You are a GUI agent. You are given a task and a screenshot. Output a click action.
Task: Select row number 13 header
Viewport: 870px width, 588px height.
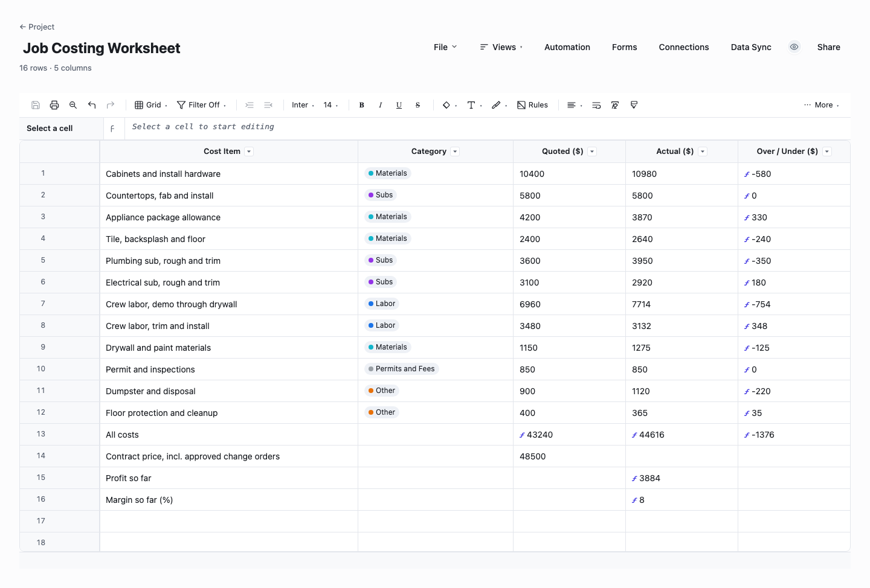click(60, 434)
